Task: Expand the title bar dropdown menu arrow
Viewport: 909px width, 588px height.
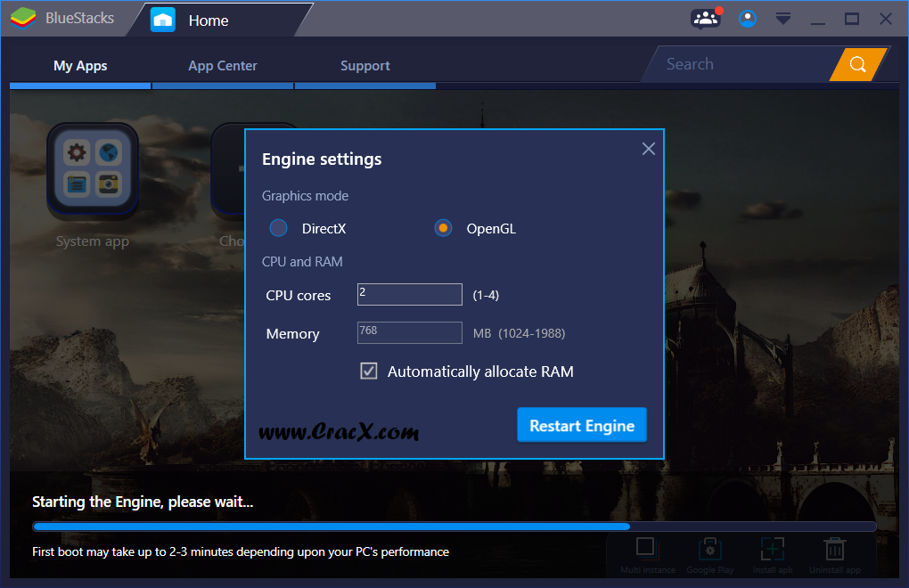Action: (x=783, y=19)
